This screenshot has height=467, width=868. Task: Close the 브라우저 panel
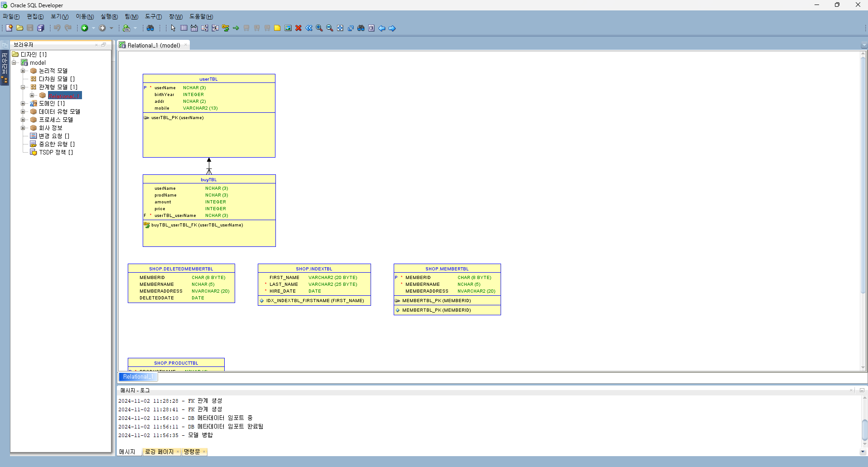tap(96, 45)
